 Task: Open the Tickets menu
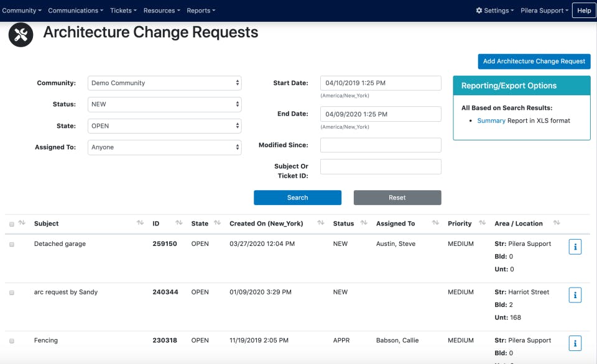[x=123, y=11]
